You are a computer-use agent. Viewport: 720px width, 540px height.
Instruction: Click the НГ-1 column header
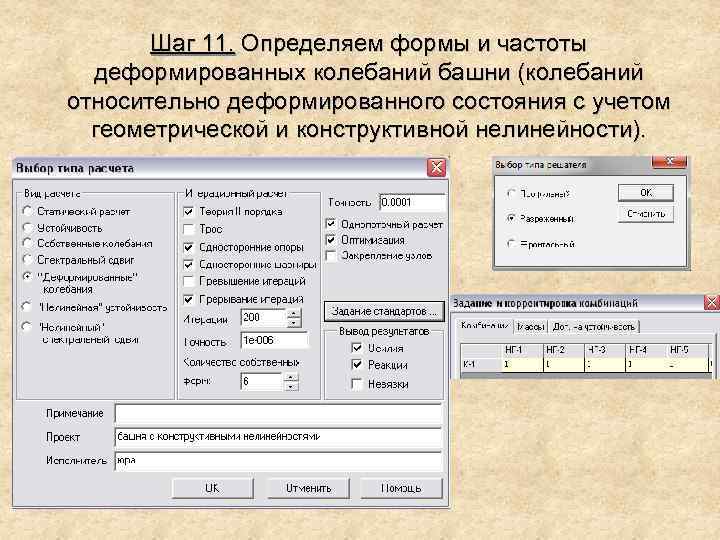click(x=523, y=350)
